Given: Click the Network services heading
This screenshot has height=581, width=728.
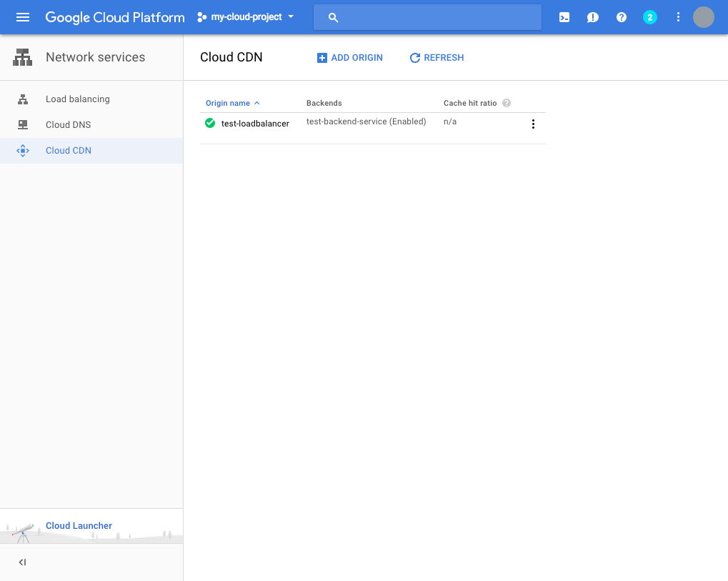Looking at the screenshot, I should pyautogui.click(x=95, y=57).
